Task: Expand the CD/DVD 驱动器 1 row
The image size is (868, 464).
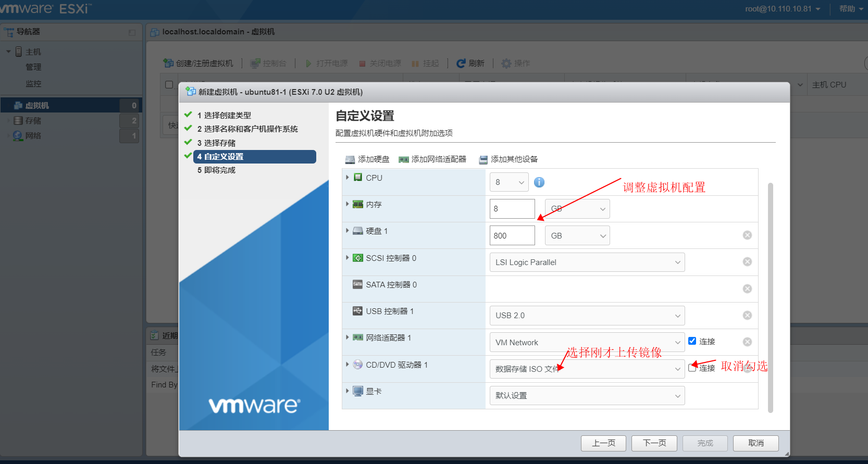Action: (348, 365)
